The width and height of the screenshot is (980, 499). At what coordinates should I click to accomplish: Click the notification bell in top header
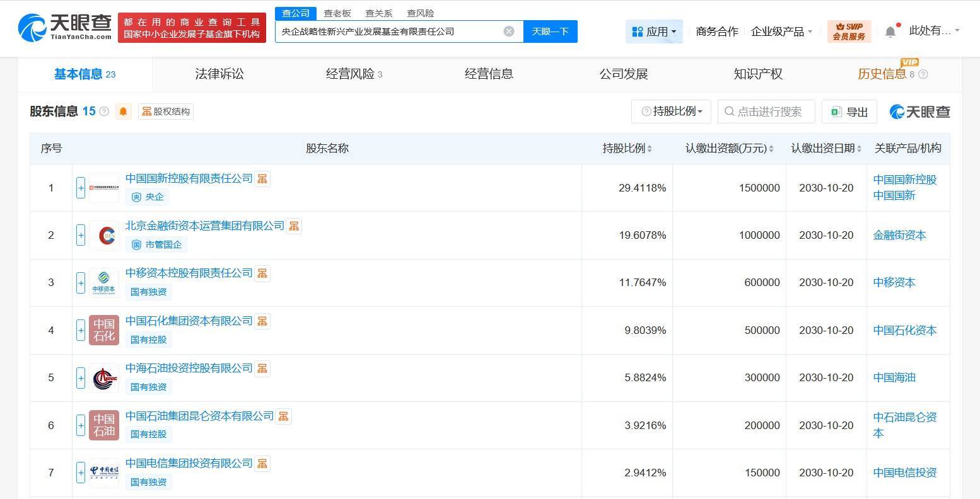click(x=890, y=31)
